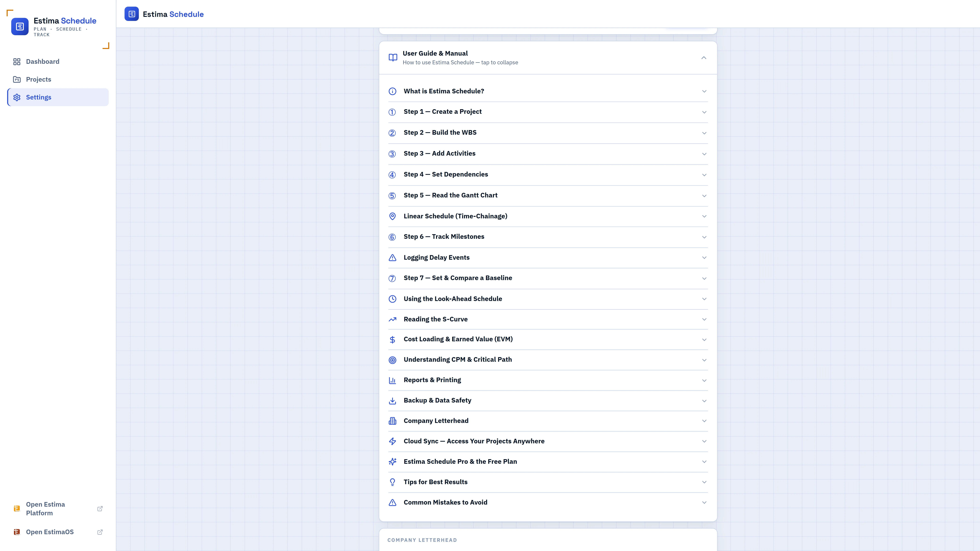980x551 pixels.
Task: Click the circled 4 step icon
Action: 392,175
